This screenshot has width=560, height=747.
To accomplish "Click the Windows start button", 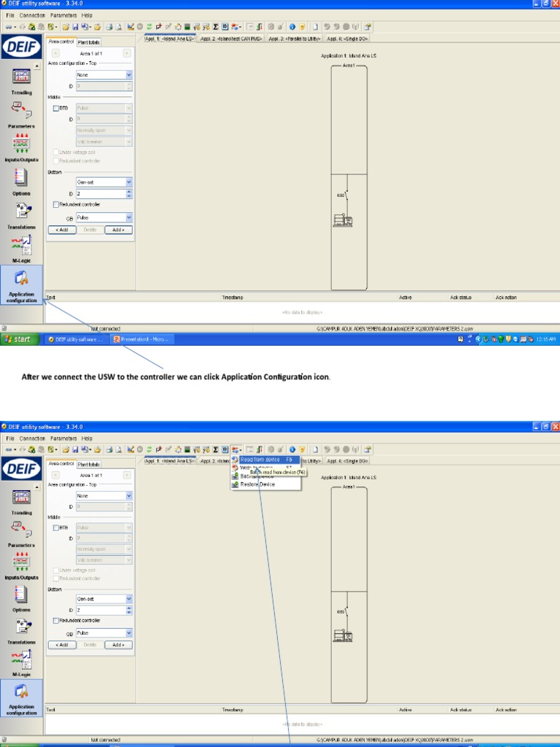I will tap(20, 339).
